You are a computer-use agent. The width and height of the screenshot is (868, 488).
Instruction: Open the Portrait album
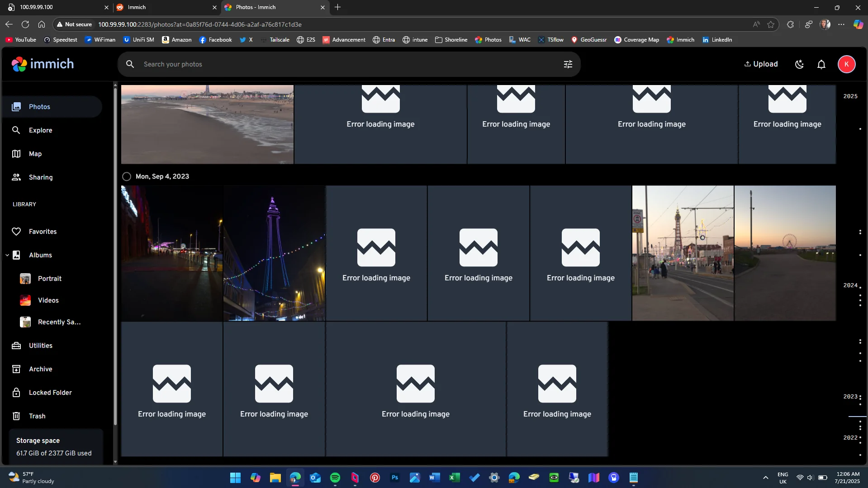pyautogui.click(x=50, y=279)
